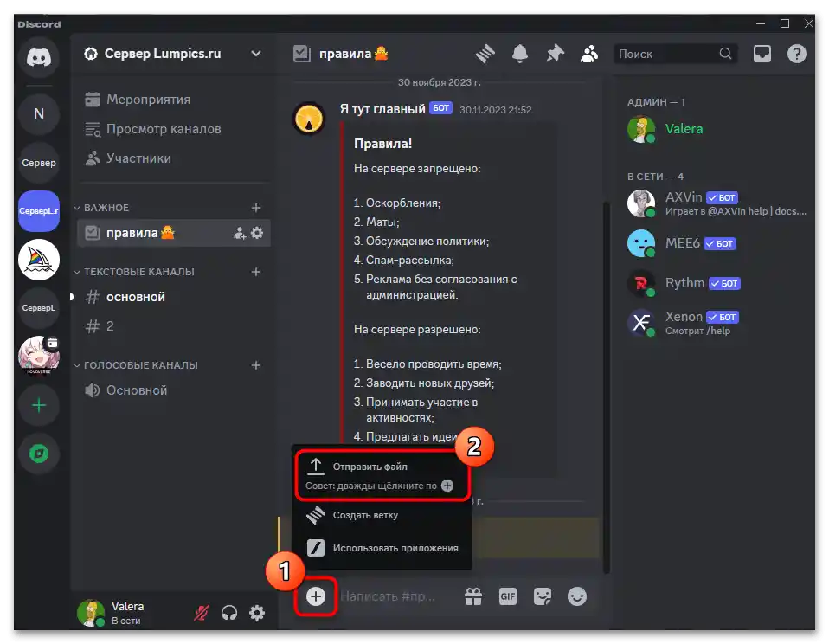Join the Основной voice channel

(174, 390)
